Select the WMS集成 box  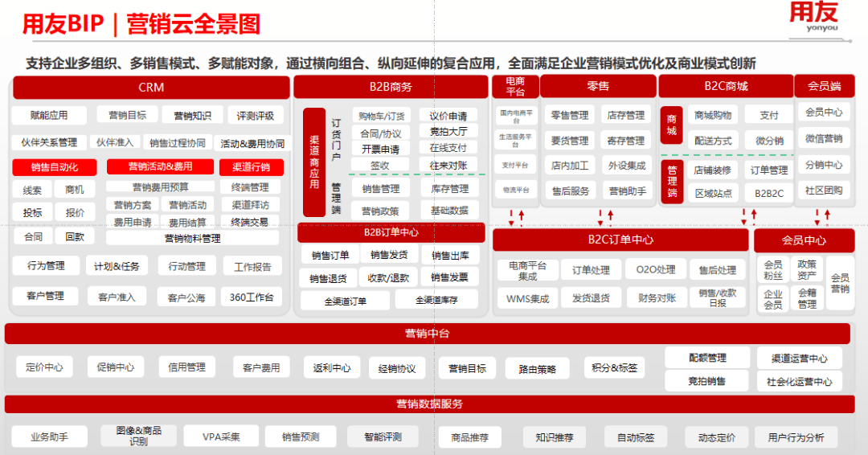pyautogui.click(x=527, y=298)
